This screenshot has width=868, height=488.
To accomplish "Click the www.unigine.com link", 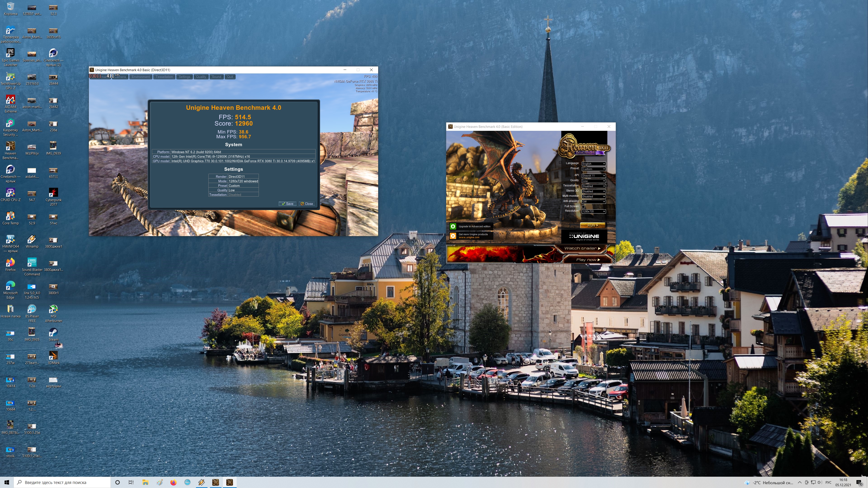I will click(469, 237).
